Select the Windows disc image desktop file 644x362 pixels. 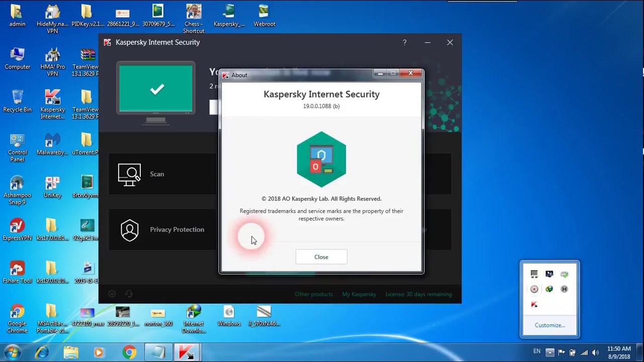[229, 316]
